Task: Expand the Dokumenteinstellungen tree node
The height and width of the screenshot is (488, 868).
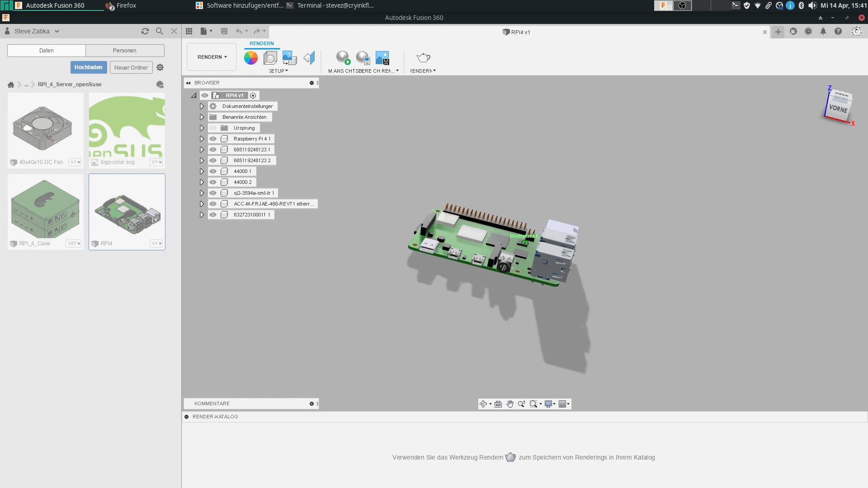Action: click(x=202, y=106)
